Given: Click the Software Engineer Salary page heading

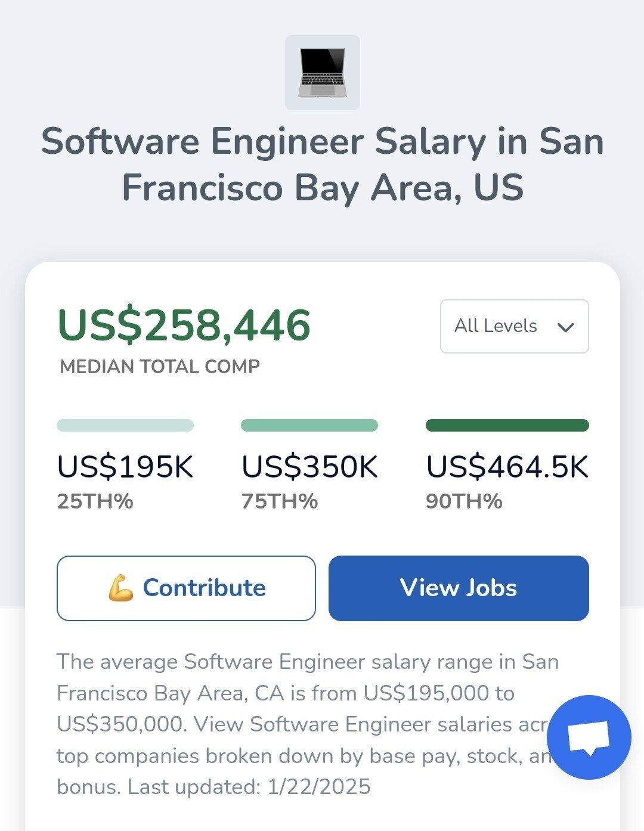Looking at the screenshot, I should pos(322,164).
